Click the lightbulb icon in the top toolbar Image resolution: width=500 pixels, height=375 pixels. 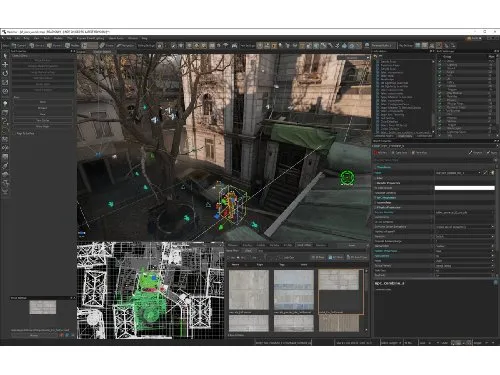point(280,45)
